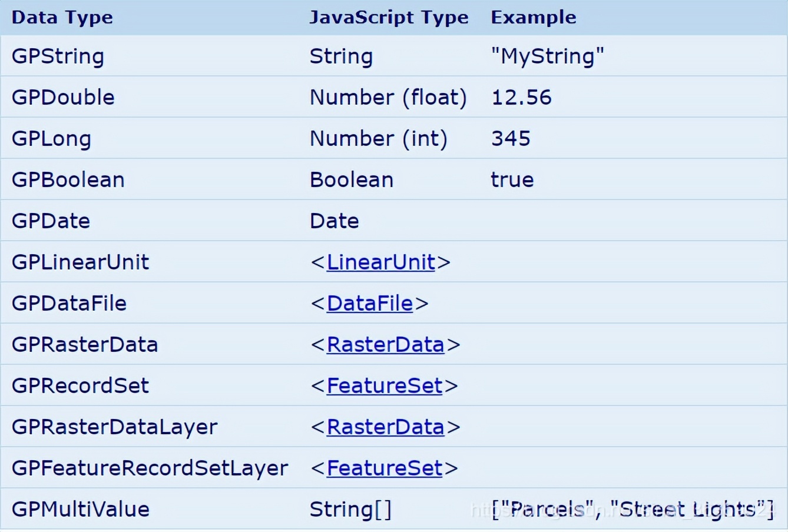Click the 345 example value

coord(511,138)
